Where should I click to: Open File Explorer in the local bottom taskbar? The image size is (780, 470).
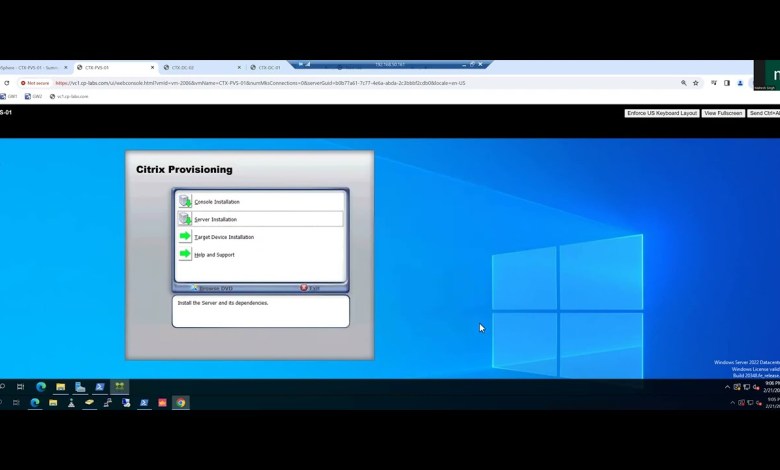(x=53, y=403)
